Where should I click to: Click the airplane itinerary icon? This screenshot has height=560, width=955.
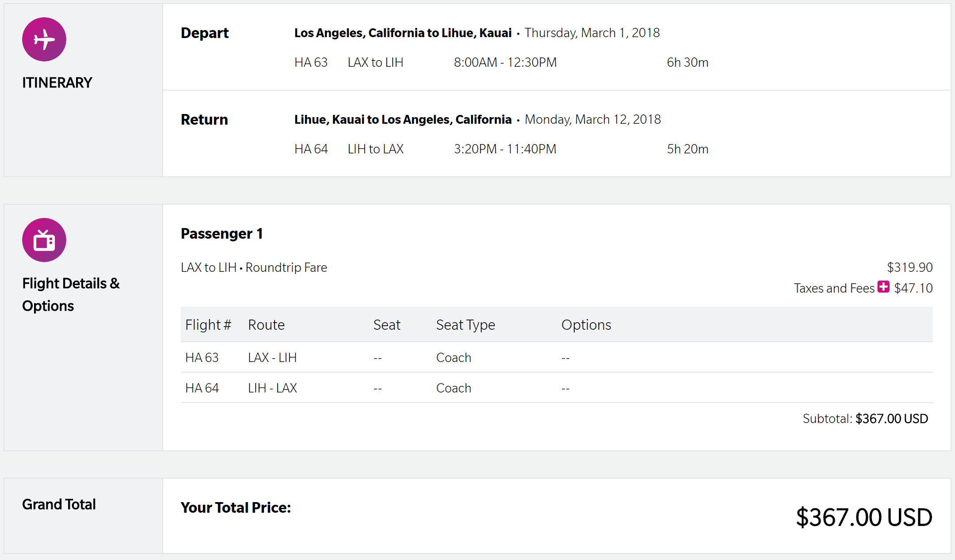pos(44,39)
